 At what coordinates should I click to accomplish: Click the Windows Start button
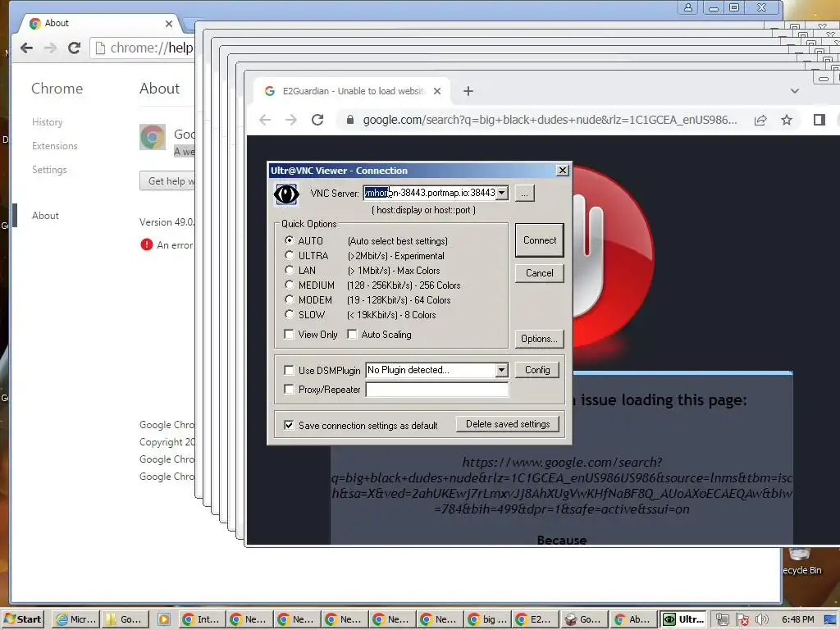pyautogui.click(x=22, y=619)
